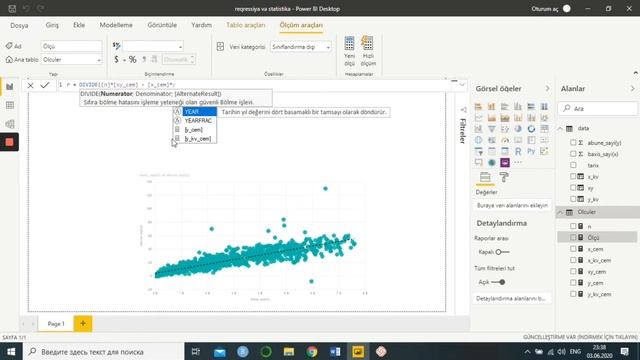Open the Ana tablo Olculer dropdown
640x360 pixels.
tap(99, 60)
